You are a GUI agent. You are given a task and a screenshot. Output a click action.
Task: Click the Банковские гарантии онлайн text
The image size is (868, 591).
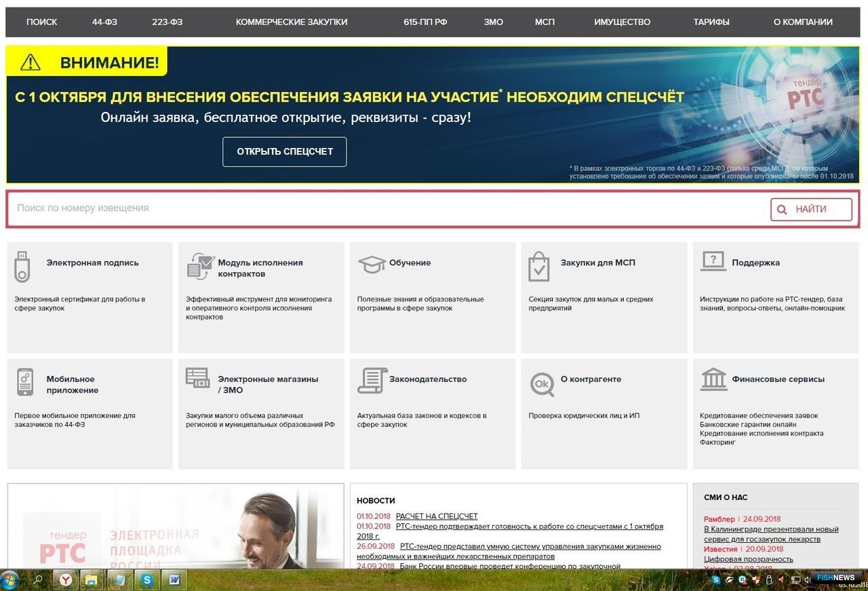747,425
